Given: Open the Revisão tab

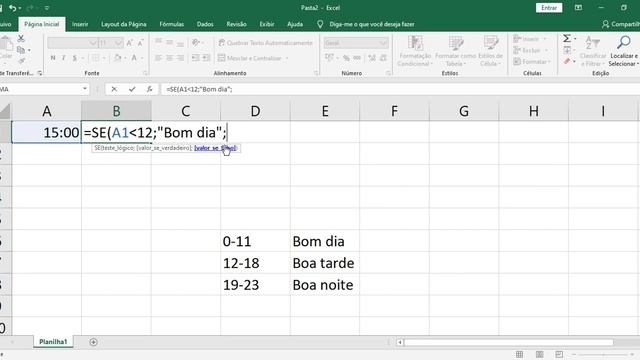Looking at the screenshot, I should (x=236, y=24).
